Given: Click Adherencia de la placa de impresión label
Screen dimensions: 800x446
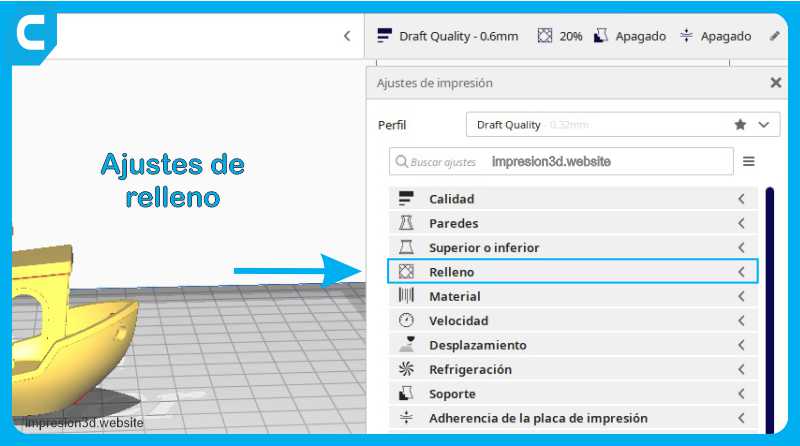Looking at the screenshot, I should [x=538, y=418].
